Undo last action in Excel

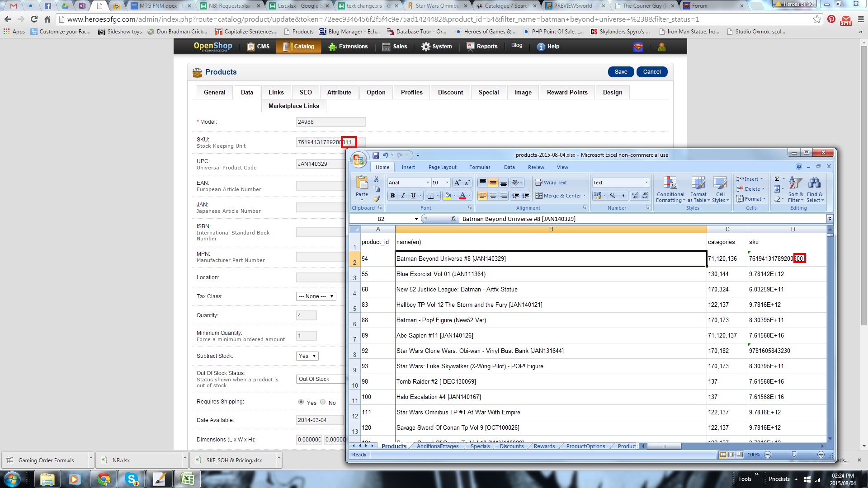tap(385, 155)
